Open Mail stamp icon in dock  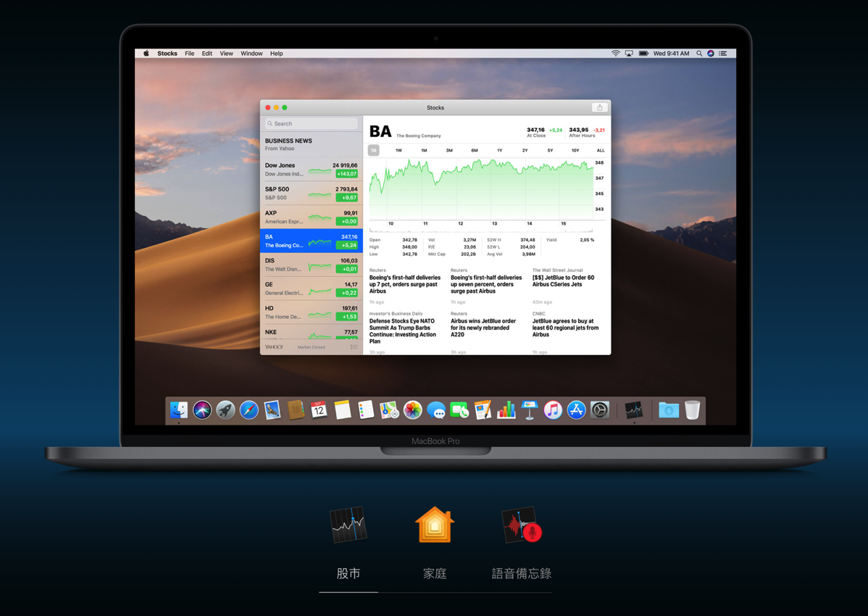point(272,410)
